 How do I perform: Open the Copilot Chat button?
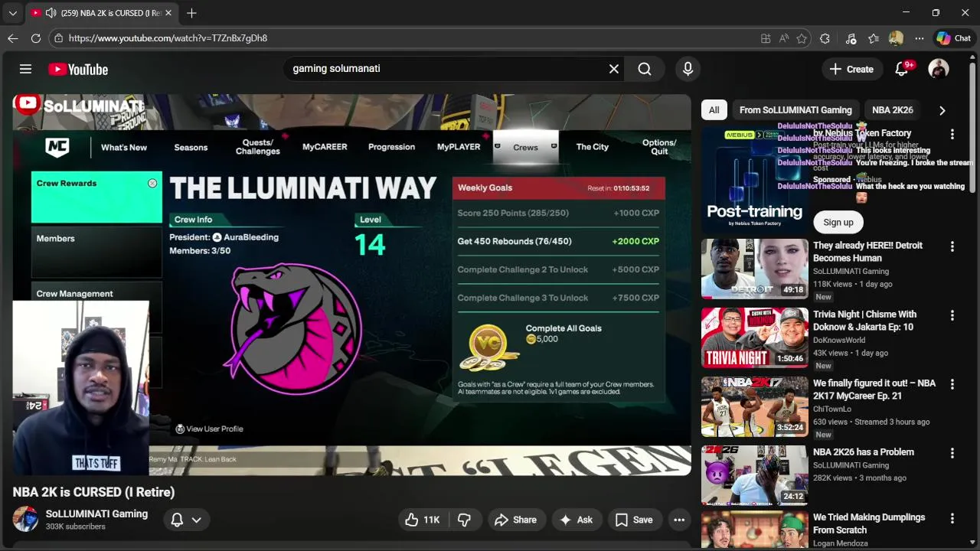point(954,38)
